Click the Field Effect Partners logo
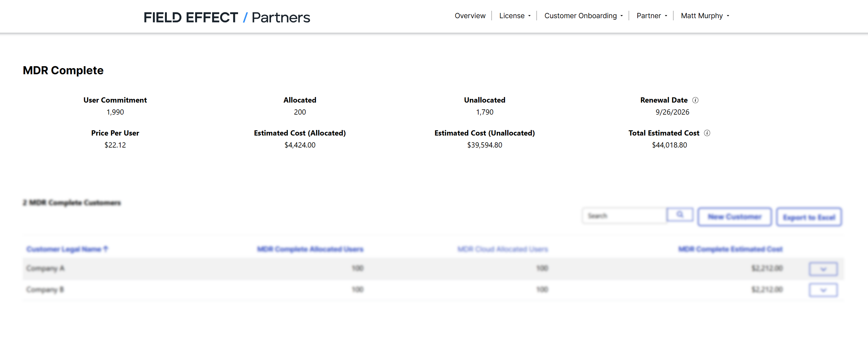The image size is (868, 337). (x=226, y=17)
